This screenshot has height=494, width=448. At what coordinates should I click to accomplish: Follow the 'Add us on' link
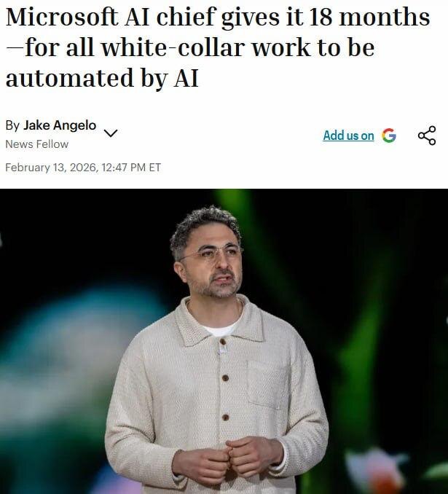click(348, 136)
